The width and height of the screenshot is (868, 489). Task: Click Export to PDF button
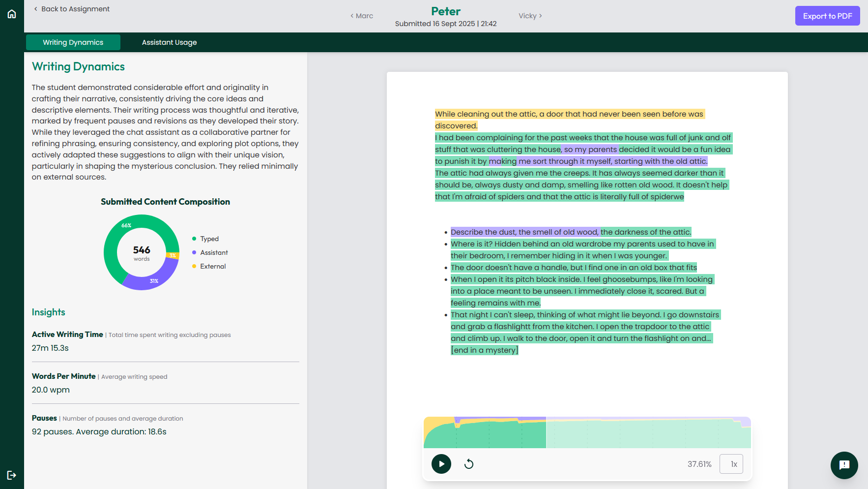(x=827, y=16)
